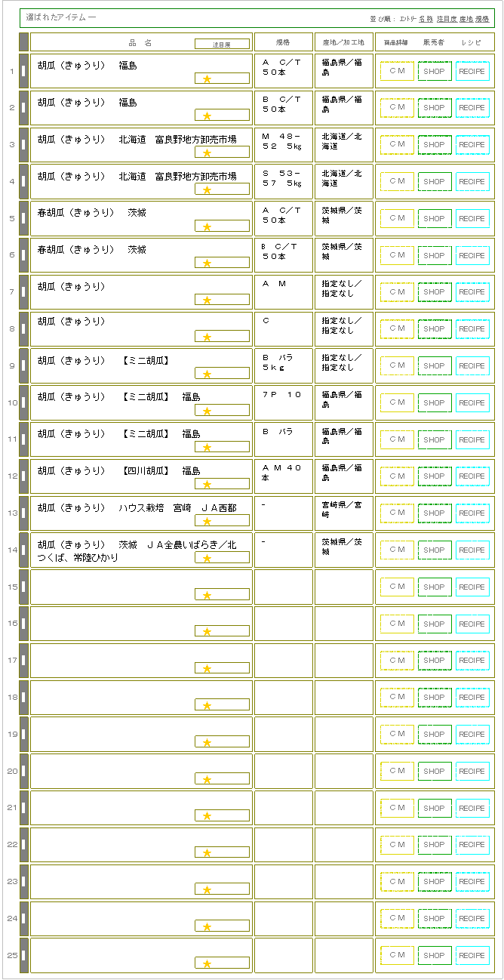Click the CM button in row 4
This screenshot has width=504, height=980.
point(397,181)
